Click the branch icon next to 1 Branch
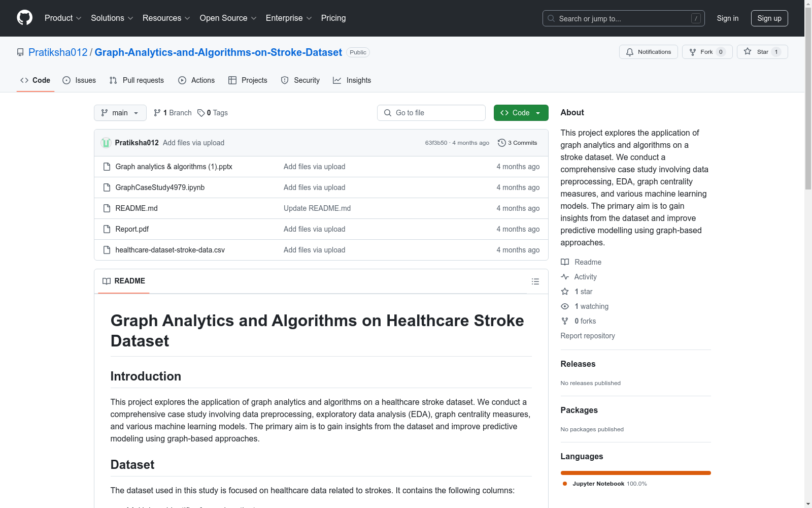Screen dimensions: 812x508 157,113
